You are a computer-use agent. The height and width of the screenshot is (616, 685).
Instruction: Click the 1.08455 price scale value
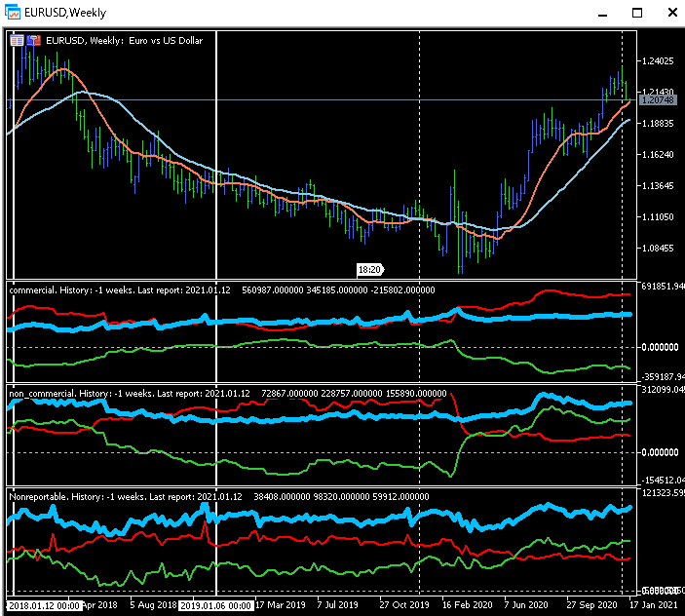coord(657,249)
